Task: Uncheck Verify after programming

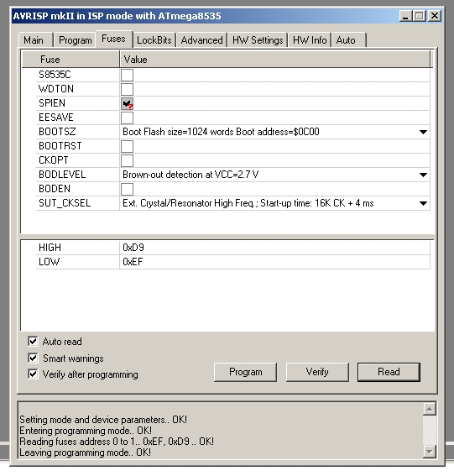Action: [x=33, y=374]
